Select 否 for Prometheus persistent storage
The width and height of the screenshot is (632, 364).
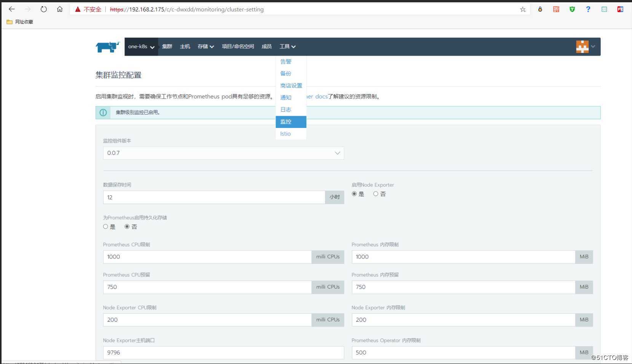[127, 227]
